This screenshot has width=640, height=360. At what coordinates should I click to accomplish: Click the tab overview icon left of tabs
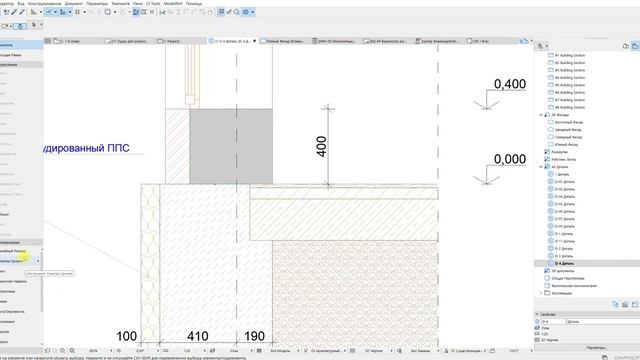[48, 41]
